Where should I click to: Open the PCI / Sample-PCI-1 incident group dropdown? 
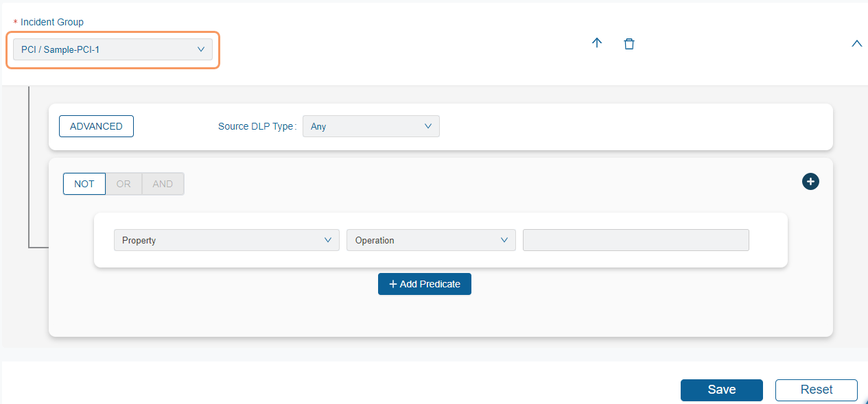113,49
